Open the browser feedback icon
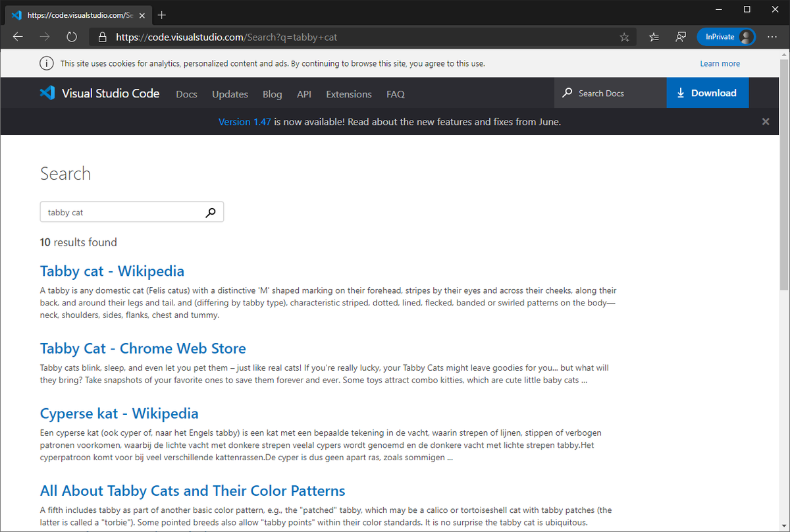 pos(681,38)
